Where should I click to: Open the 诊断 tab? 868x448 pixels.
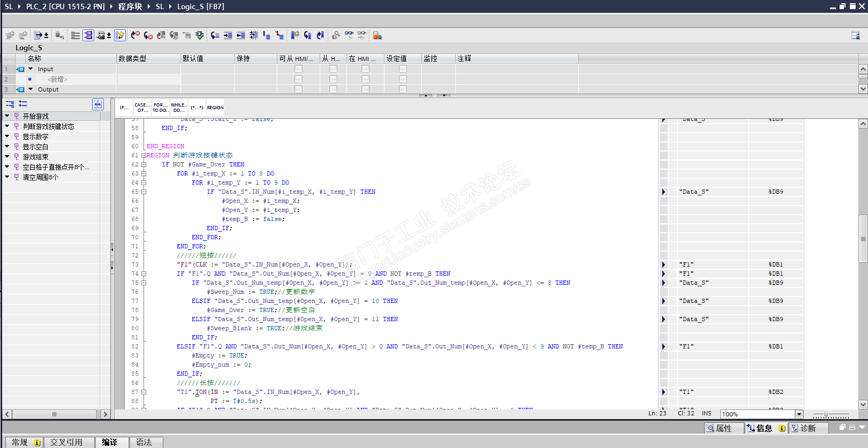coord(808,428)
